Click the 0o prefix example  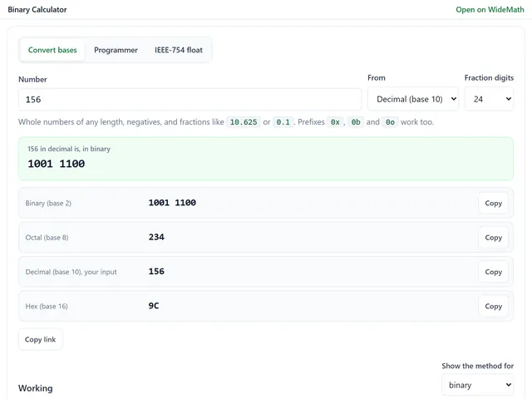390,122
